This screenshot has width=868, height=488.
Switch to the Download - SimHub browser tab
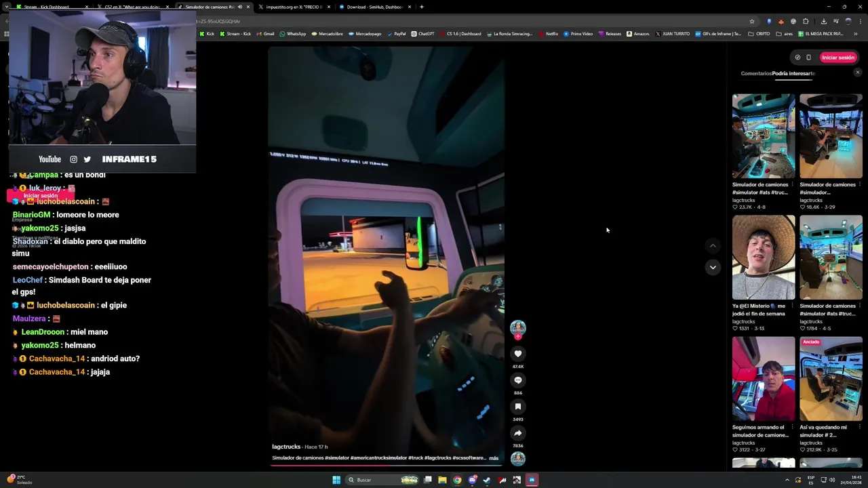[x=374, y=7]
